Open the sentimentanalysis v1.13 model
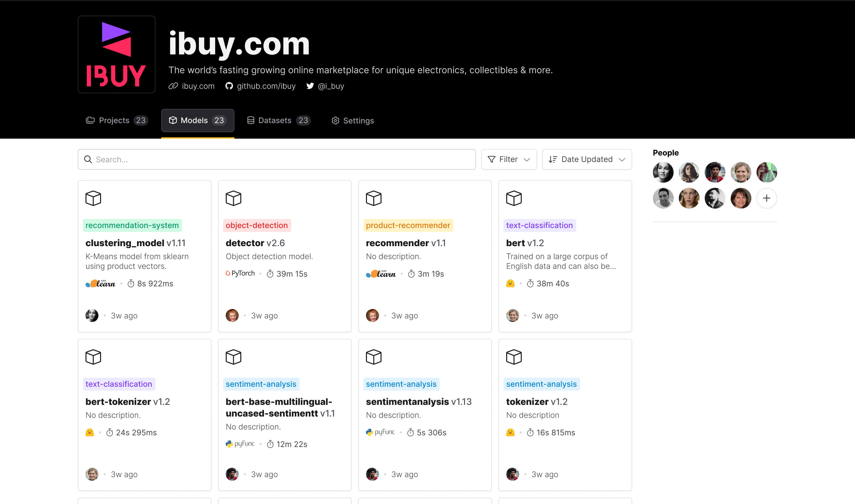The height and width of the screenshot is (504, 855). [x=419, y=402]
